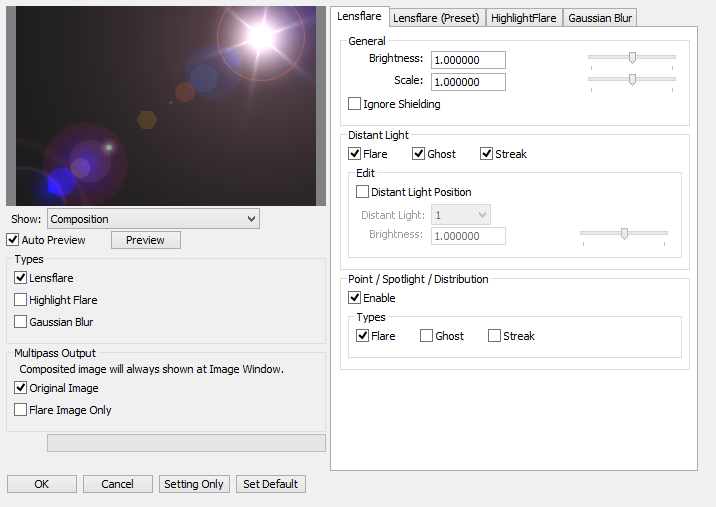Uncheck the Lensflare type checkbox
This screenshot has width=716, height=507.
[x=20, y=277]
